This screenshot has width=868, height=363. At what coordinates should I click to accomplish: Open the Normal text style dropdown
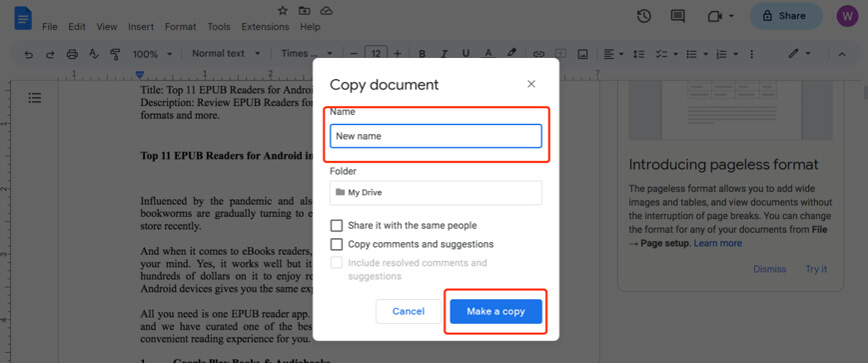pyautogui.click(x=226, y=54)
